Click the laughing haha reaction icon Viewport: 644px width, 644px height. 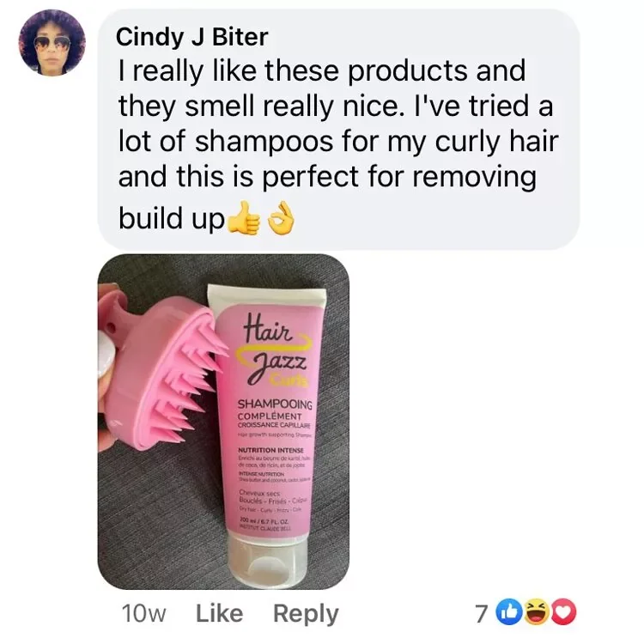click(x=537, y=613)
